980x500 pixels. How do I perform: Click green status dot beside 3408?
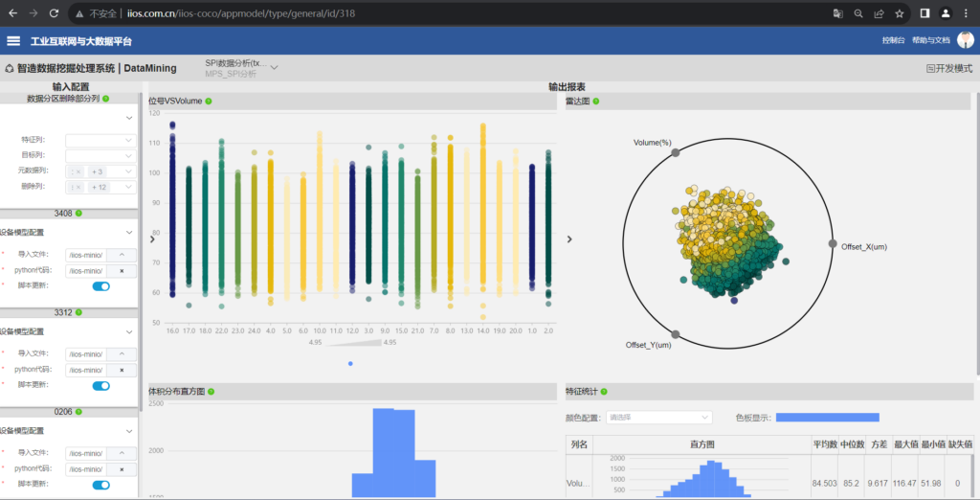point(78,214)
